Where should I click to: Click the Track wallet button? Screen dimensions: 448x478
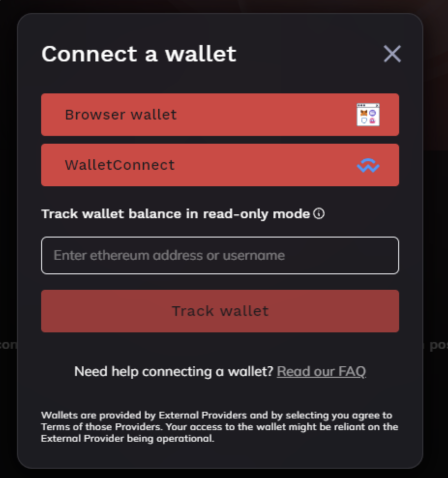pos(220,311)
